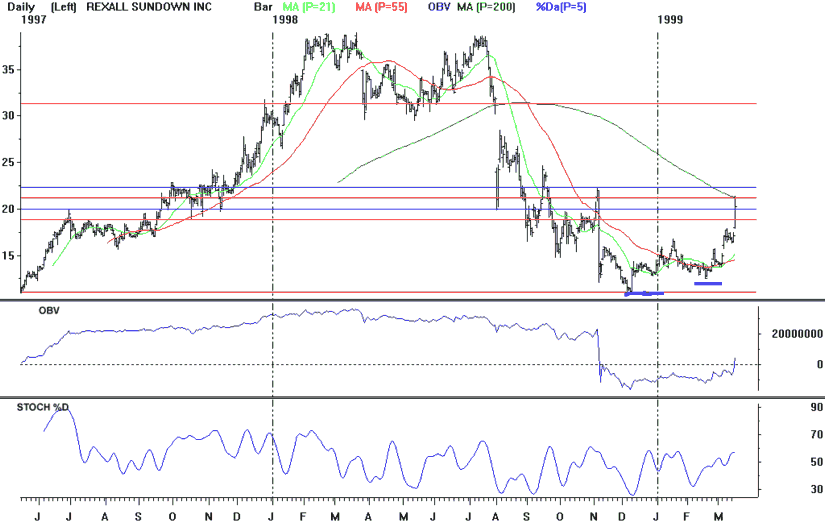825x523 pixels.
Task: Click the red 'MA (P=55)' legend
Action: point(381,7)
